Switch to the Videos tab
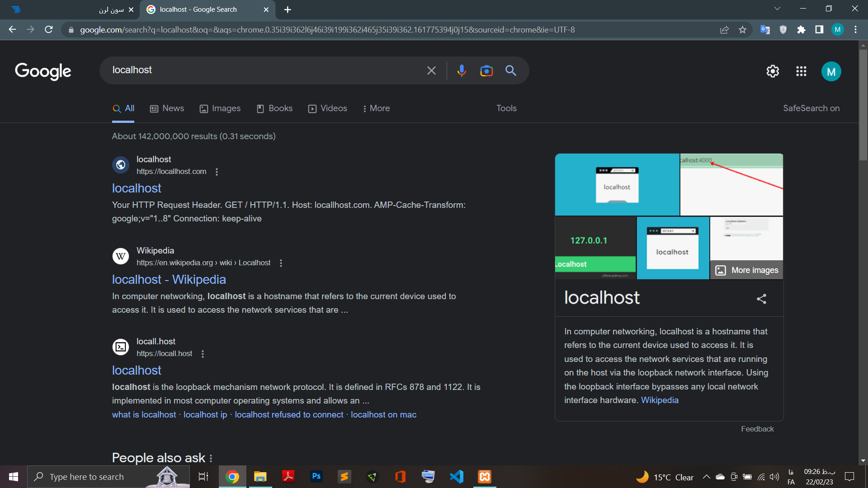This screenshot has height=488, width=868. pyautogui.click(x=327, y=108)
